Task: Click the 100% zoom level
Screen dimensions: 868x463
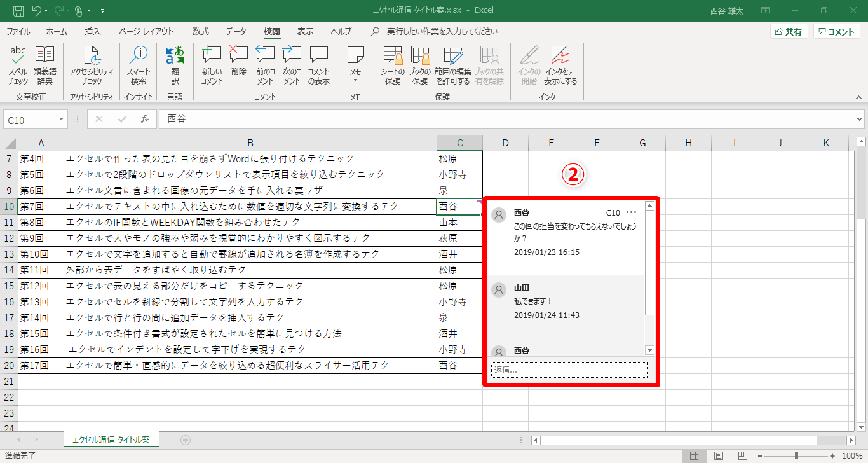Action: pos(851,456)
